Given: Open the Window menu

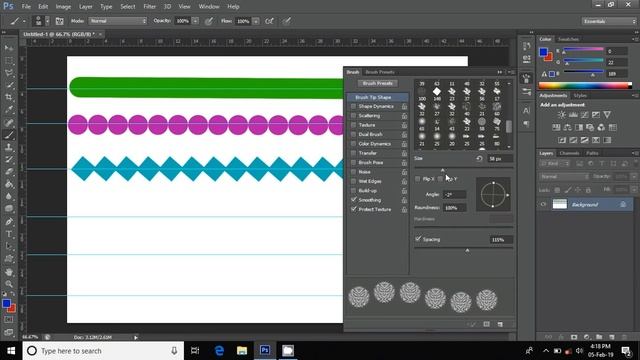Looking at the screenshot, I should pyautogui.click(x=209, y=7).
